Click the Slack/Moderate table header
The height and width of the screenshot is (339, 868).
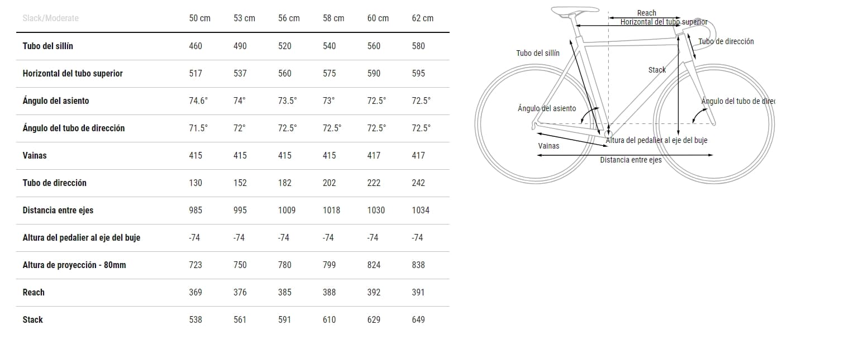(51, 18)
